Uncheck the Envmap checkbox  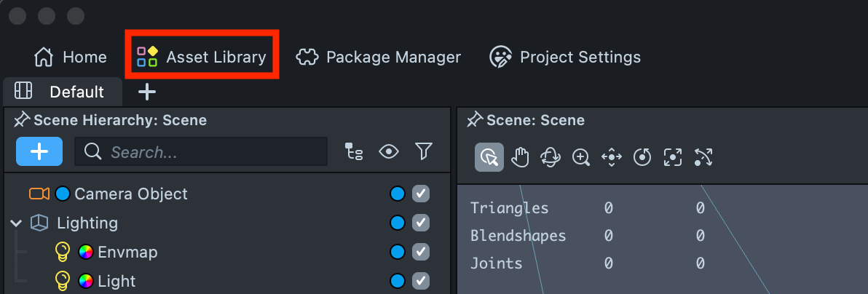[x=421, y=252]
